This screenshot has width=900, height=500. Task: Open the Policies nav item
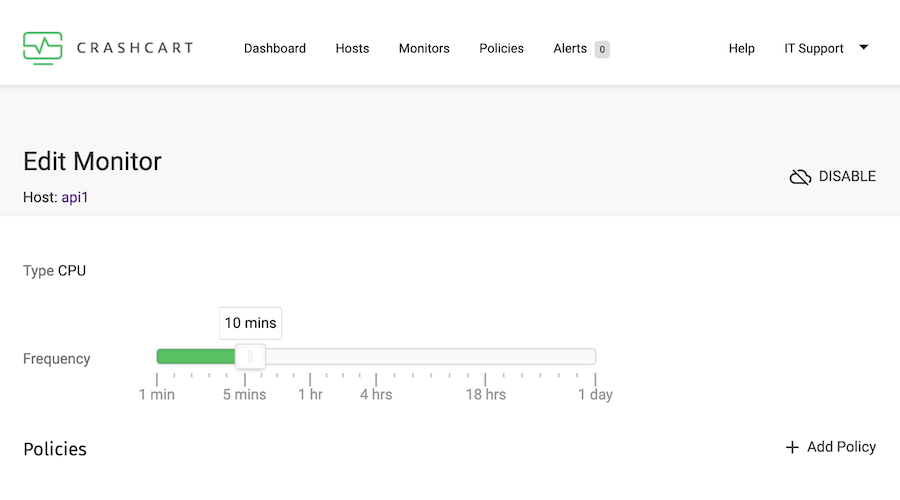[x=502, y=48]
